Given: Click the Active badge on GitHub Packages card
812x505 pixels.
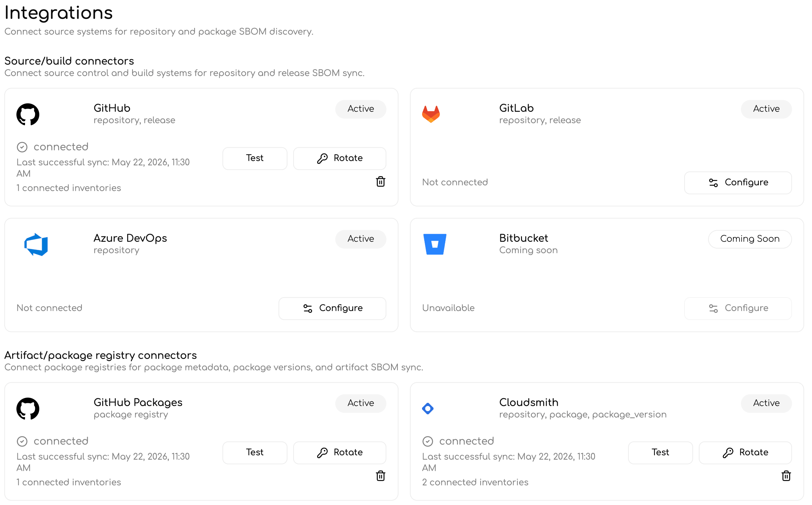Looking at the screenshot, I should [x=361, y=403].
